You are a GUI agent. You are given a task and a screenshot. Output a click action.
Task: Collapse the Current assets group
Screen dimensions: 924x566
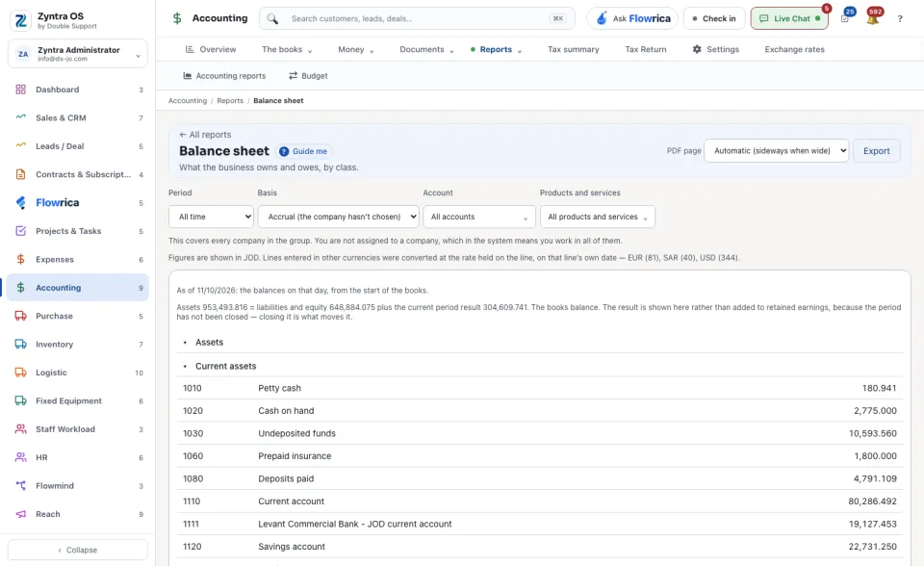pyautogui.click(x=185, y=366)
